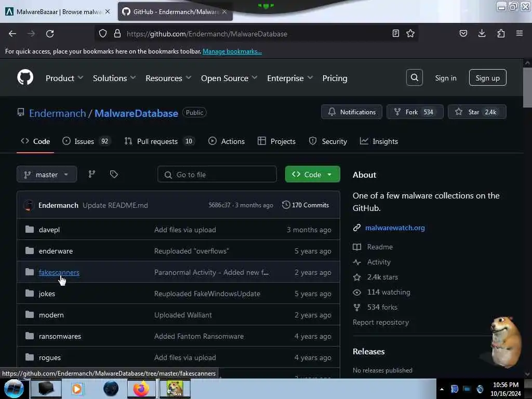This screenshot has width=532, height=399.
Task: Switch to the Code tab
Action: point(35,141)
